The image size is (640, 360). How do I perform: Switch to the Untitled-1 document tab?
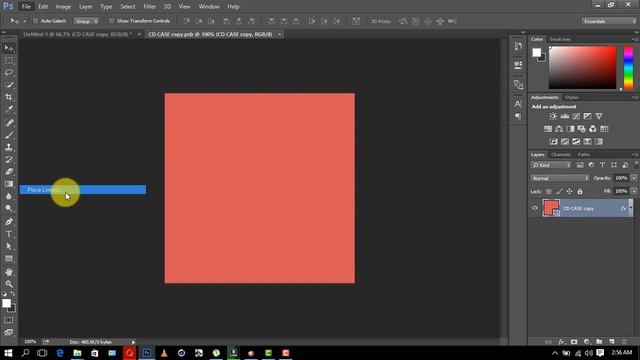[78, 34]
